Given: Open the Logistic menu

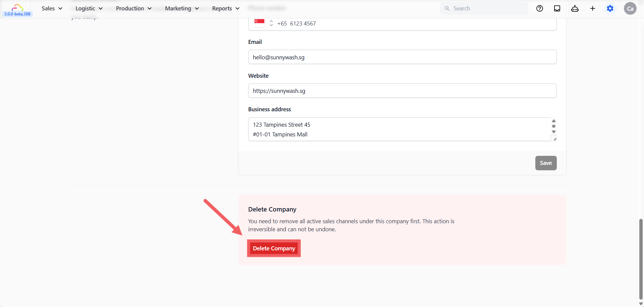Looking at the screenshot, I should 89,8.
